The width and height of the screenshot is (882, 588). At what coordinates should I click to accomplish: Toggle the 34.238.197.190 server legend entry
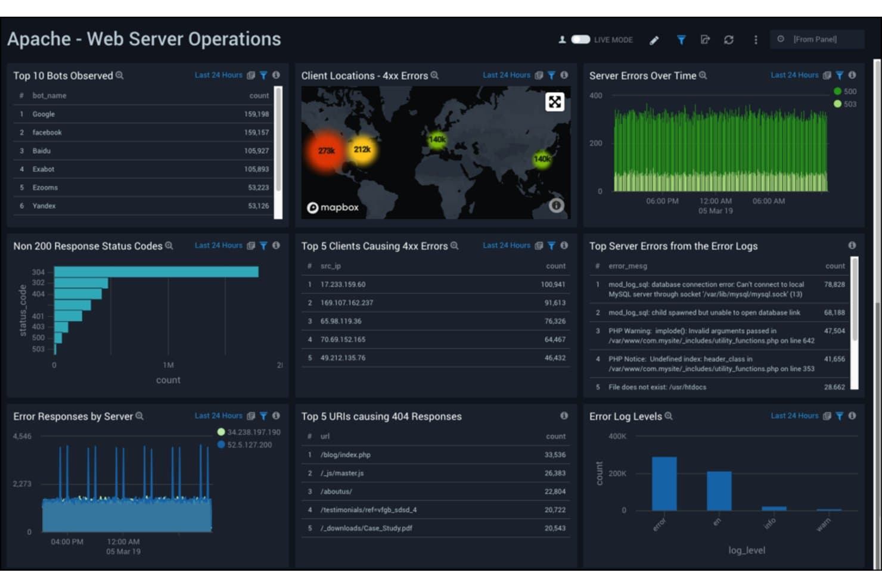pos(249,433)
